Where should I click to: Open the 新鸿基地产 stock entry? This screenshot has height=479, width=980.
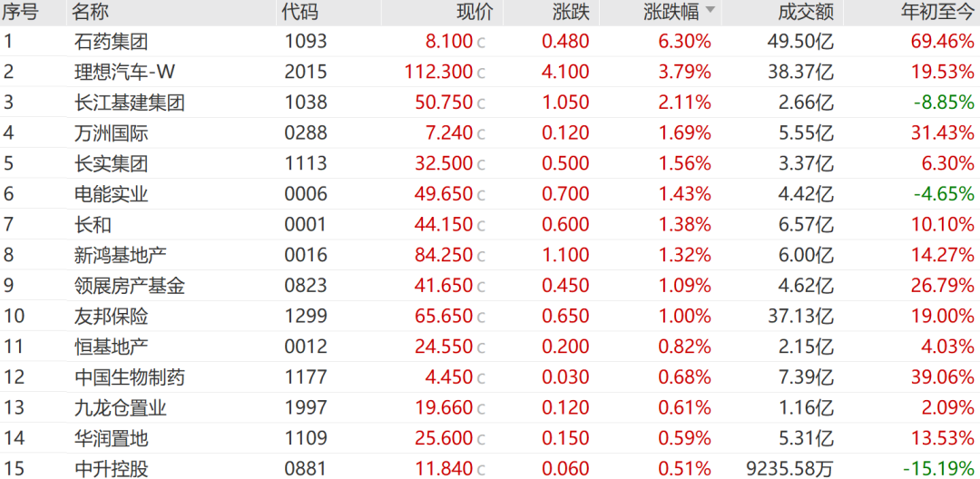click(120, 255)
